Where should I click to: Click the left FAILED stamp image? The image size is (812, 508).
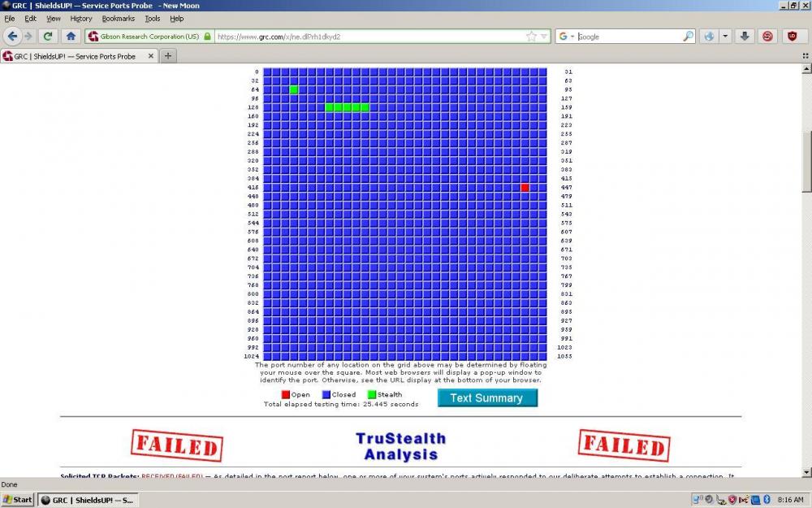point(177,445)
